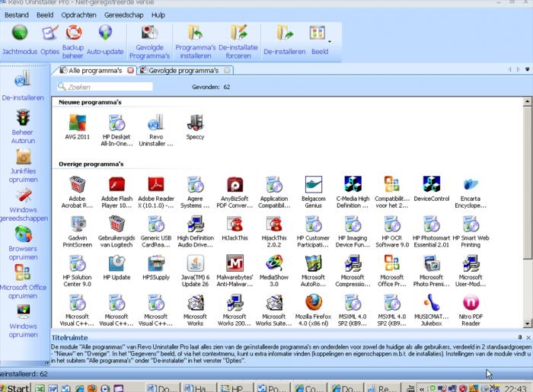533x392 pixels.
Task: Select De-installeren in the left sidebar
Action: pos(23,86)
